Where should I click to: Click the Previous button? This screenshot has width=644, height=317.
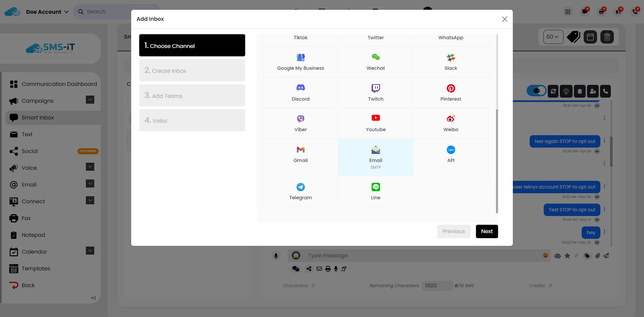click(453, 231)
